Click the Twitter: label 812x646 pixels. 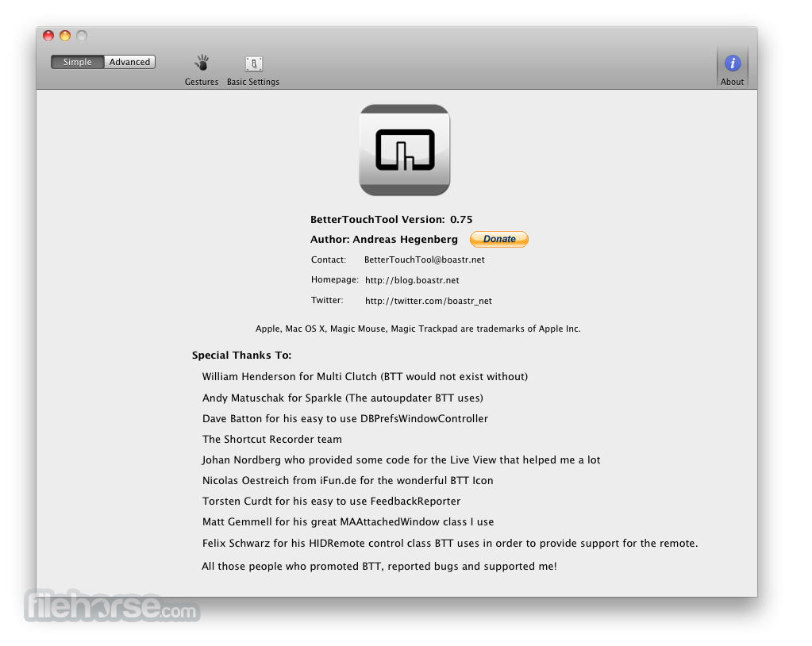pyautogui.click(x=327, y=300)
